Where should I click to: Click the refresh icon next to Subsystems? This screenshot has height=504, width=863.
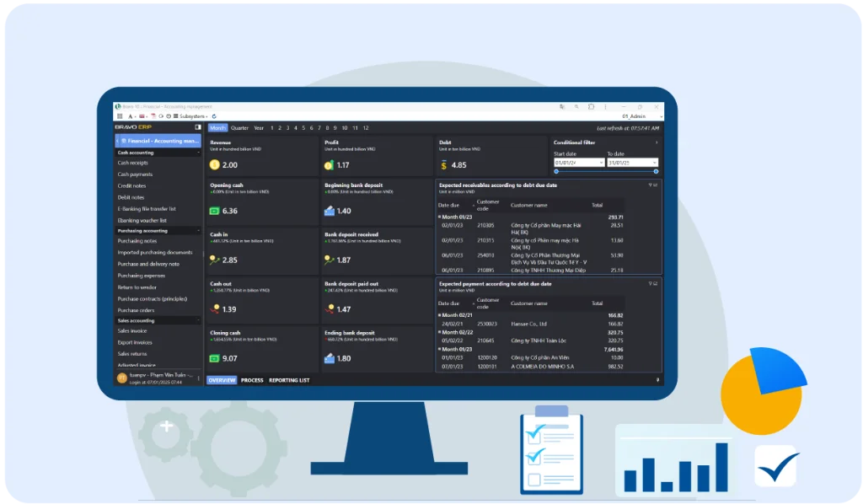pos(214,115)
